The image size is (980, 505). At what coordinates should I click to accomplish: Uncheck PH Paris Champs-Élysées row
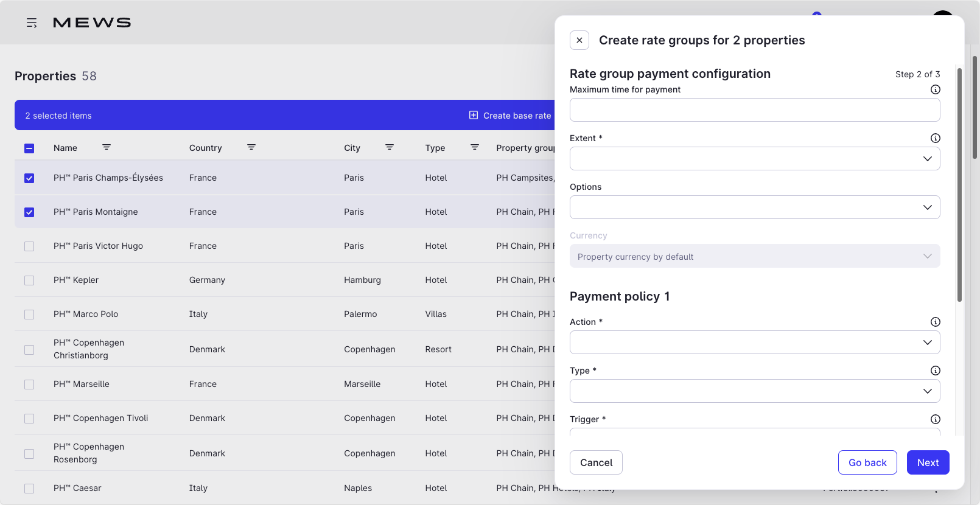[29, 178]
